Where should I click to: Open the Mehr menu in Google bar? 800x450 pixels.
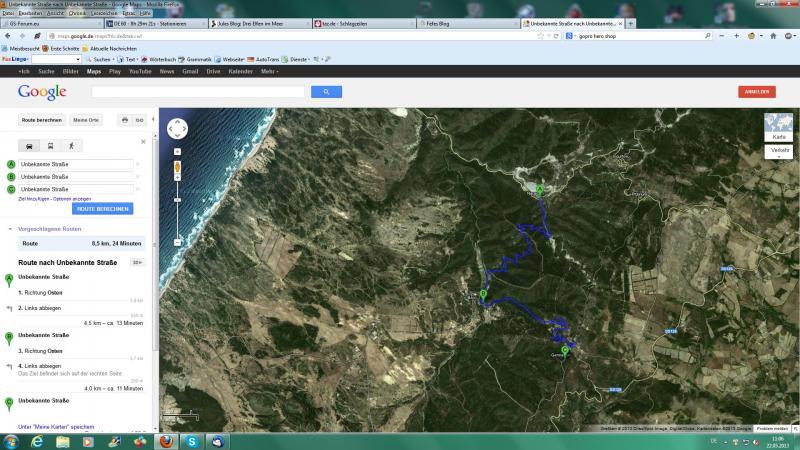(269, 72)
